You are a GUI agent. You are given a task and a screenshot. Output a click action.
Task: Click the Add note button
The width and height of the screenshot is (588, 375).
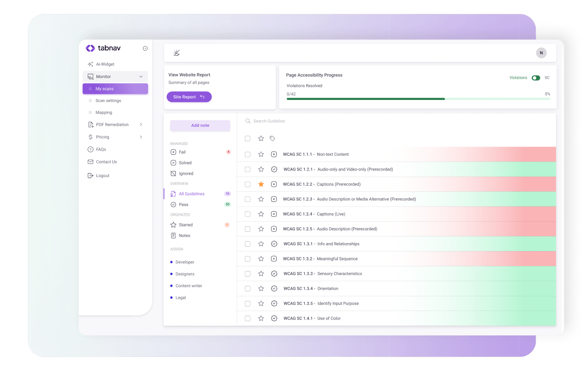tap(200, 125)
